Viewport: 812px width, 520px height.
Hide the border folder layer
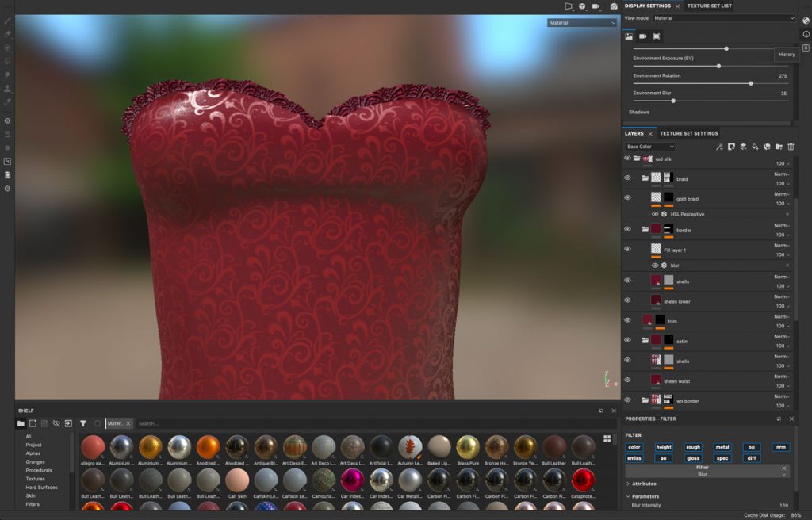tap(628, 229)
